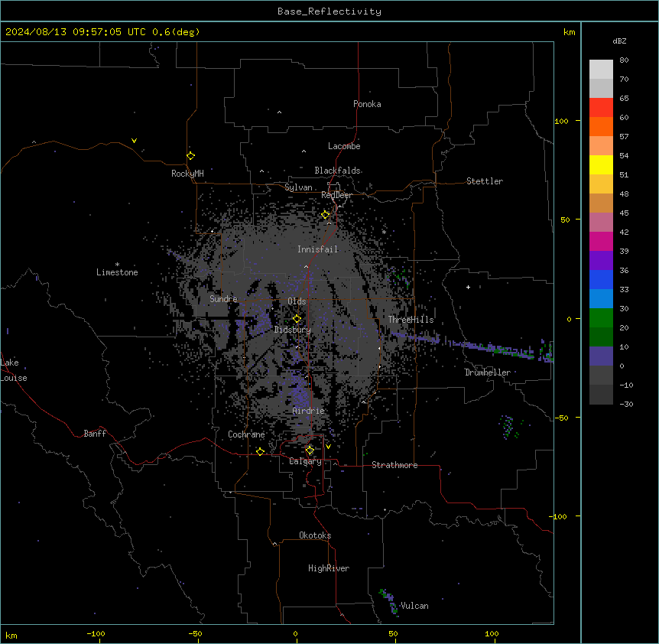This screenshot has height=644, width=659.
Task: Pick the blue 36–33 dBZ legend swatch
Action: (601, 279)
